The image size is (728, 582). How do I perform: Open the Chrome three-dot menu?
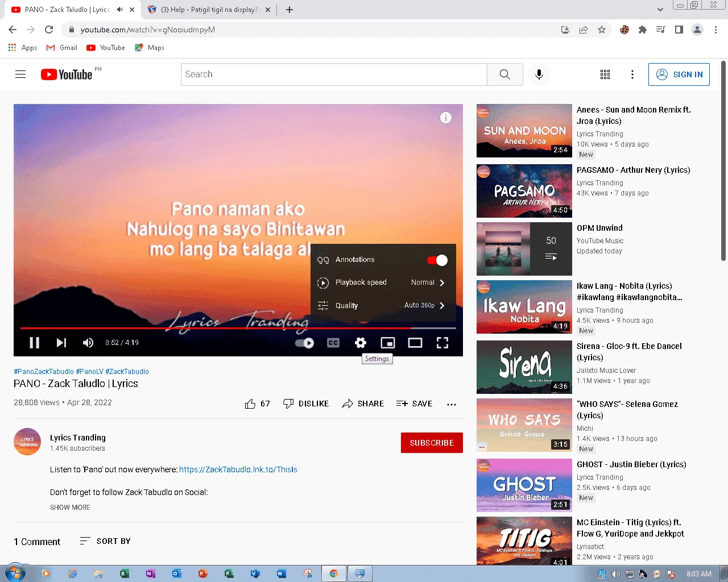[715, 30]
